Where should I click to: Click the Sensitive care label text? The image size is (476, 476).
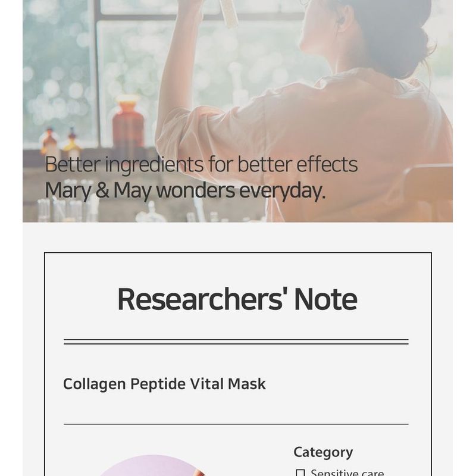[347, 473]
